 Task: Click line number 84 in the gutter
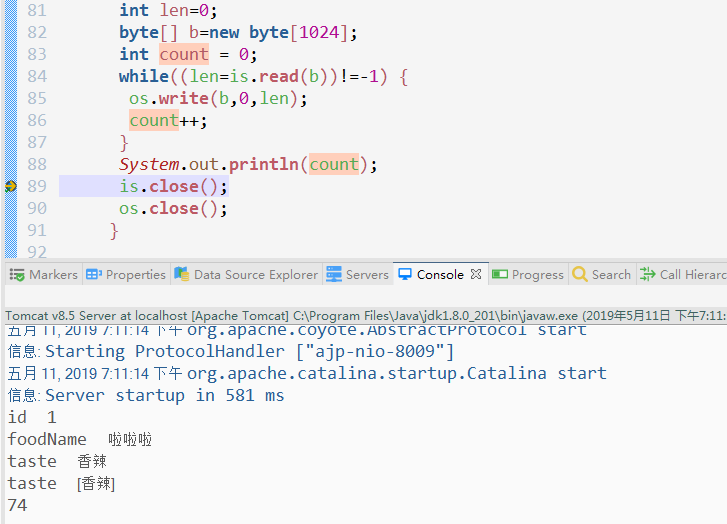pos(37,76)
